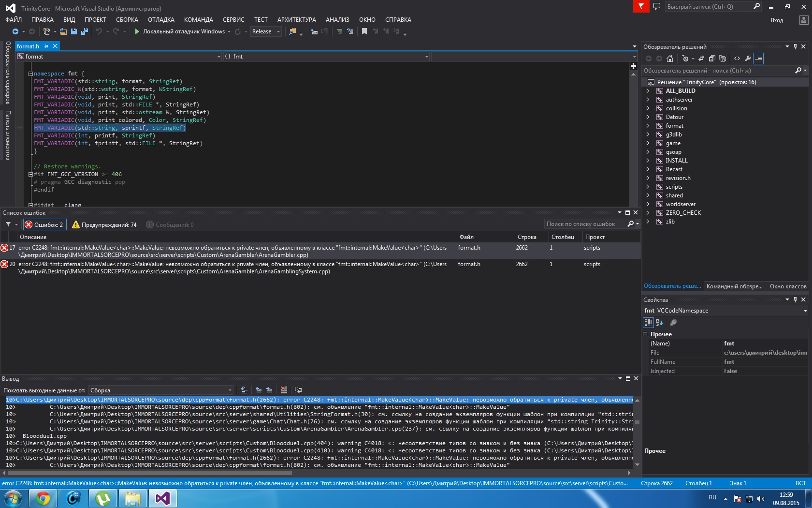Click the feedback notification flag icon
Viewport: 812px width, 508px height.
tap(641, 6)
